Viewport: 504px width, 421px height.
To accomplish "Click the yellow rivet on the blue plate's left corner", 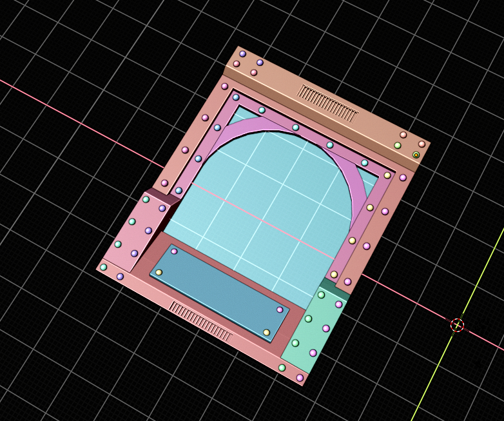I will pos(159,273).
